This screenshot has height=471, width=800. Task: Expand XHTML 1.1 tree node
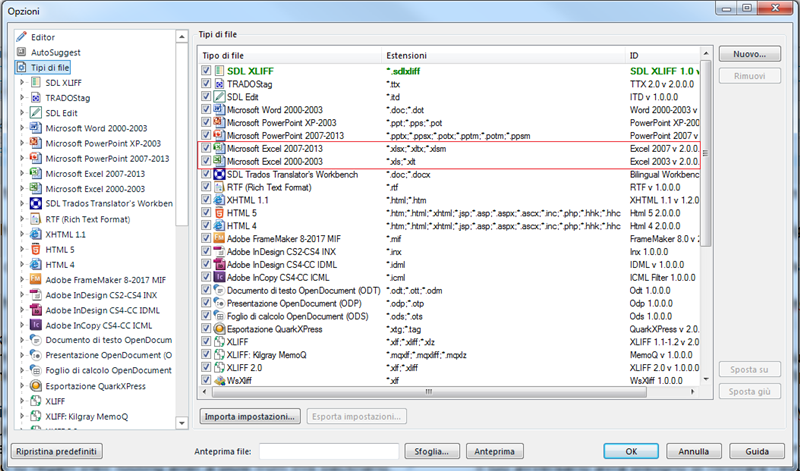coord(22,234)
